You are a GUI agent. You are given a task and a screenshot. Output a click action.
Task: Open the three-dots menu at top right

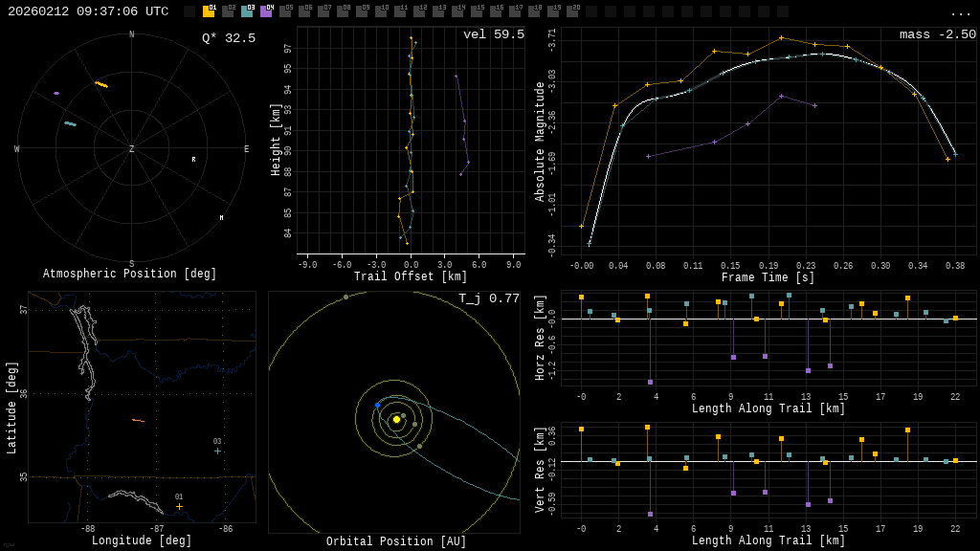[961, 12]
